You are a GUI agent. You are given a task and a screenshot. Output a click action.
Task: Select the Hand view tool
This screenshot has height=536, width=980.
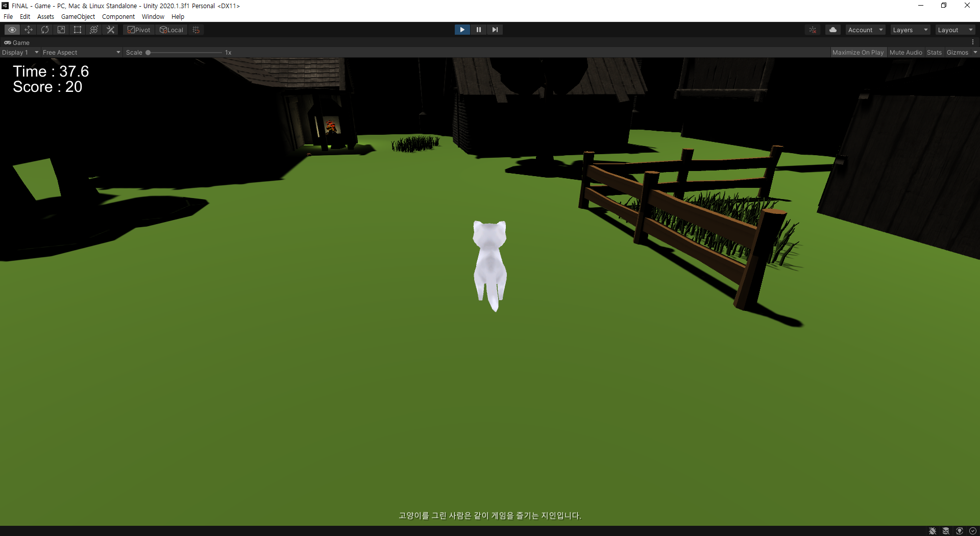(12, 30)
